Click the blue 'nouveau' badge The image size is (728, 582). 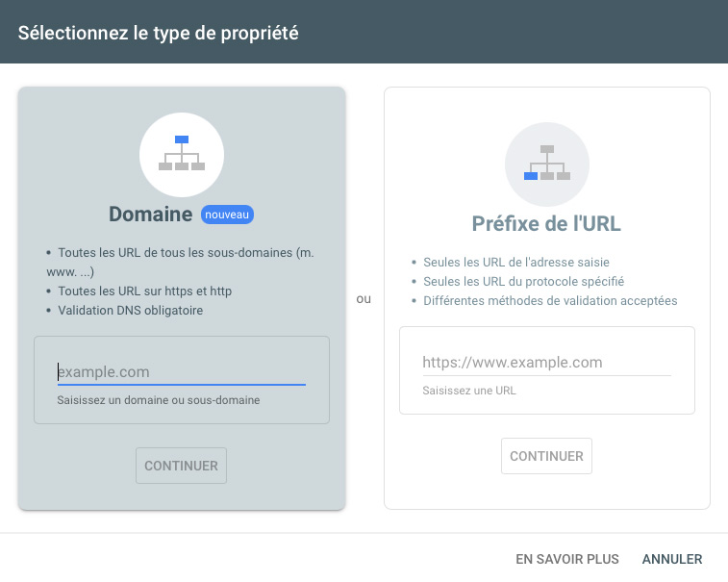click(x=227, y=215)
